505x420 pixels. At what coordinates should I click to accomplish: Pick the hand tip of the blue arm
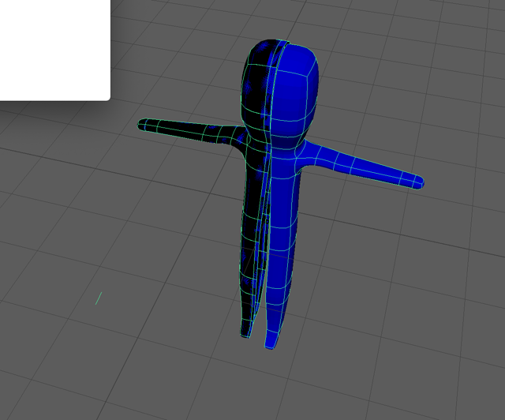click(418, 183)
